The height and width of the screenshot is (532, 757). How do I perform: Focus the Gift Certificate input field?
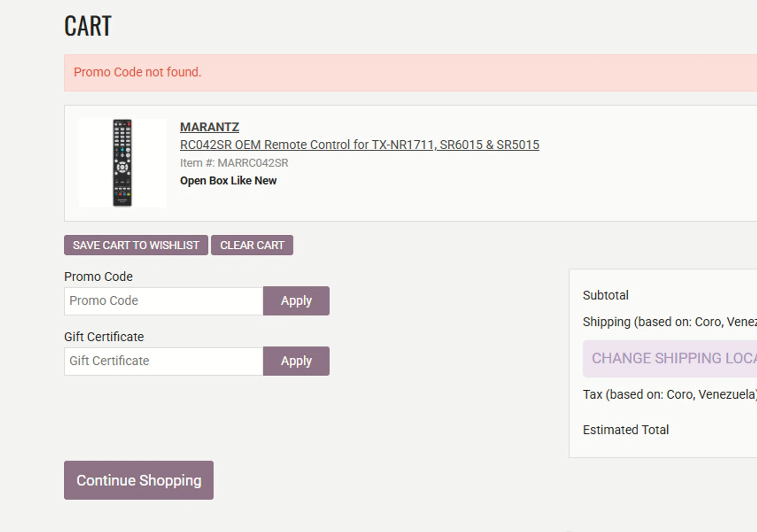pos(164,361)
